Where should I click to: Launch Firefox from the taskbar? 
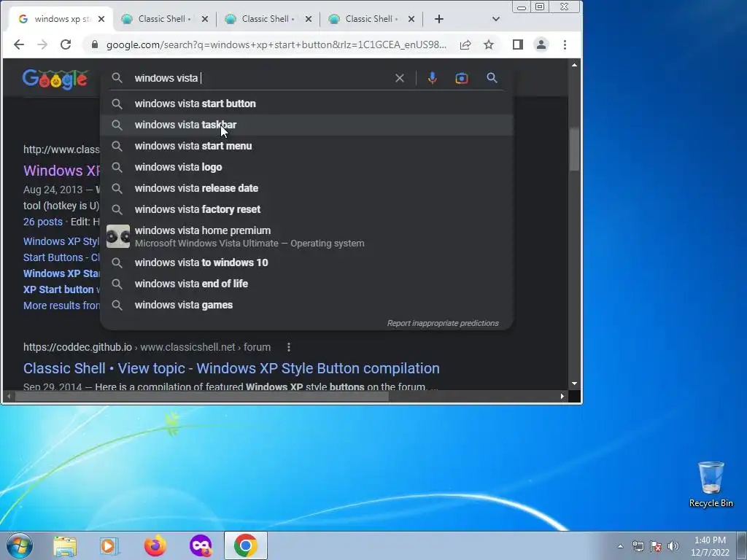155,545
